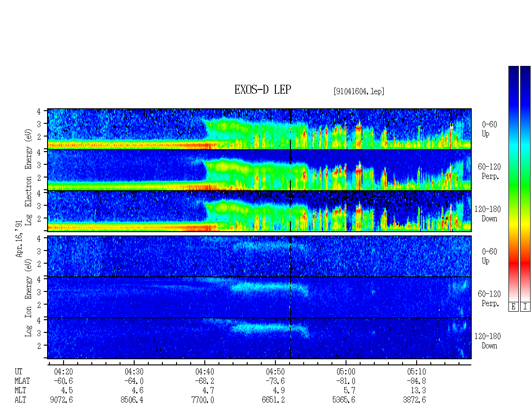The image size is (532, 412).
Task: Click the 05:10 UT tick label
Action: tap(416, 372)
